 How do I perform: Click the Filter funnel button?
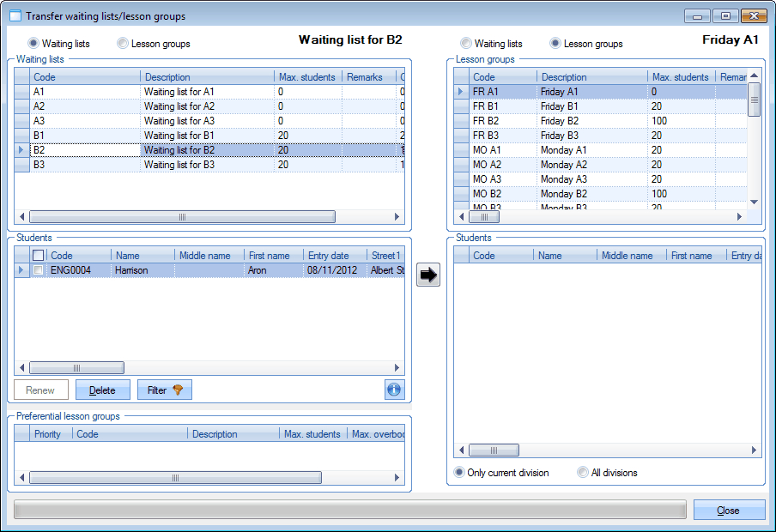point(164,390)
